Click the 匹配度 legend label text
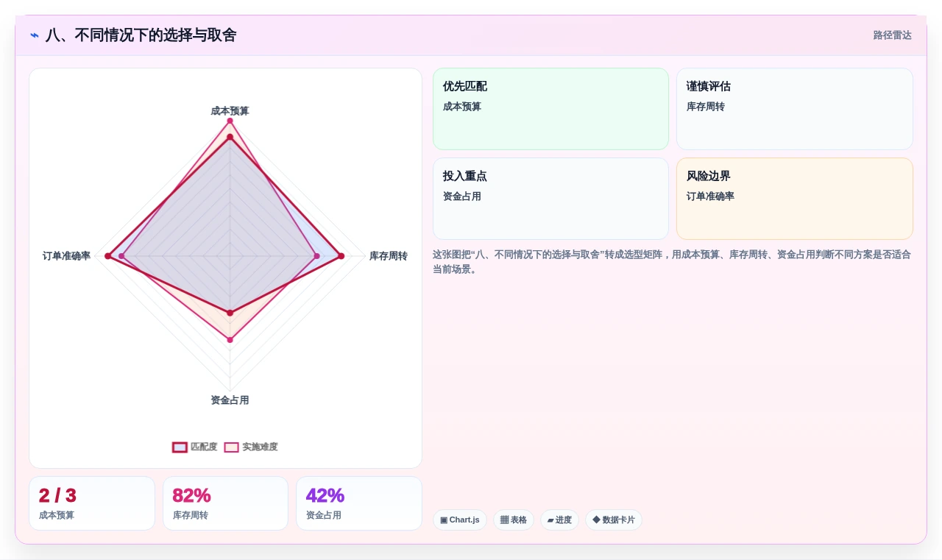This screenshot has height=560, width=942. tap(204, 447)
